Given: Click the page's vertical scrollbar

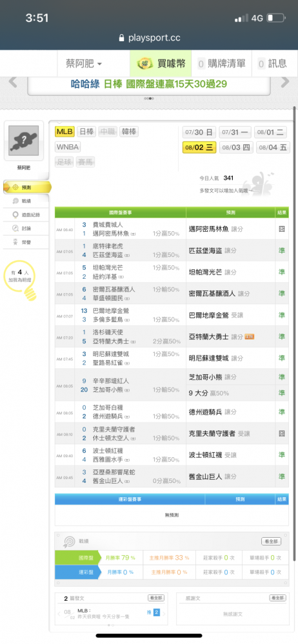Looking at the screenshot, I should click(295, 334).
